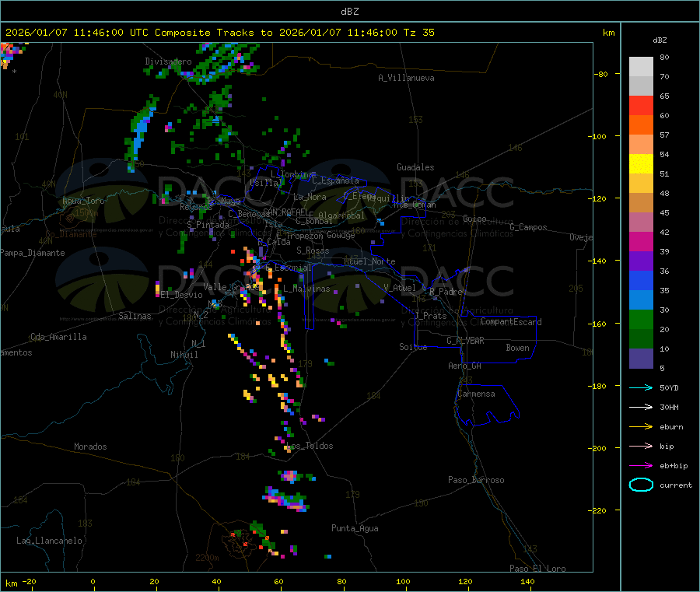Click the A_Villanueva map label
The height and width of the screenshot is (592, 700).
tap(406, 78)
